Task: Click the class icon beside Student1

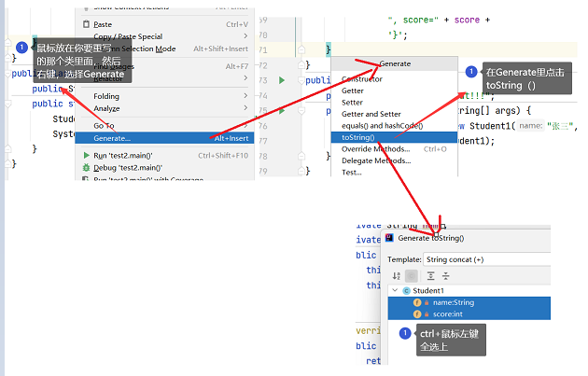Action: tap(406, 291)
